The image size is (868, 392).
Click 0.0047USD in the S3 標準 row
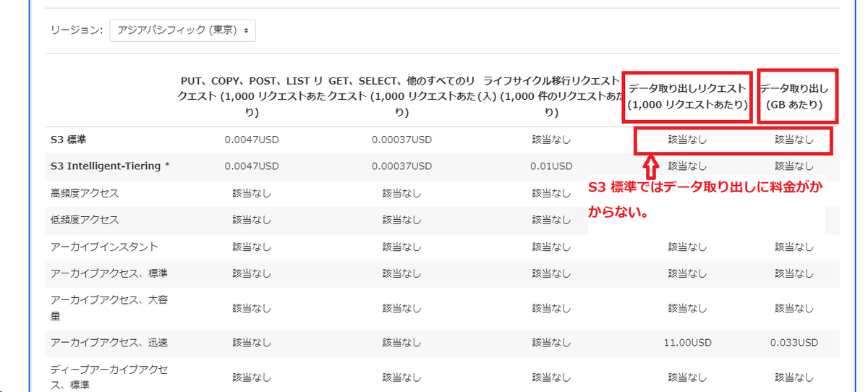[252, 139]
